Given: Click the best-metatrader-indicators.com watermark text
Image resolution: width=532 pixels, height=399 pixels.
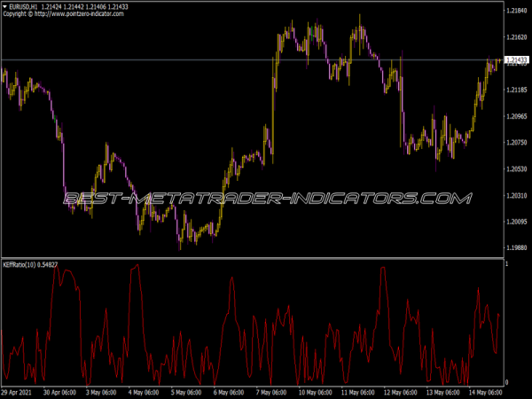Looking at the screenshot, I should tap(266, 198).
